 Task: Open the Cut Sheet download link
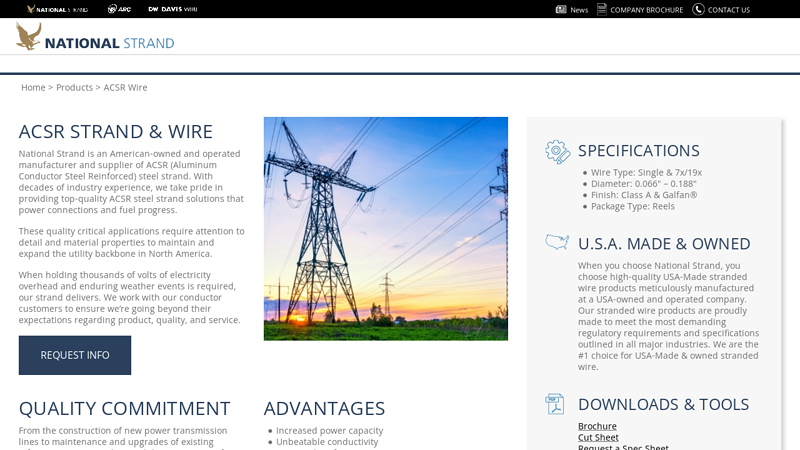pyautogui.click(x=598, y=437)
